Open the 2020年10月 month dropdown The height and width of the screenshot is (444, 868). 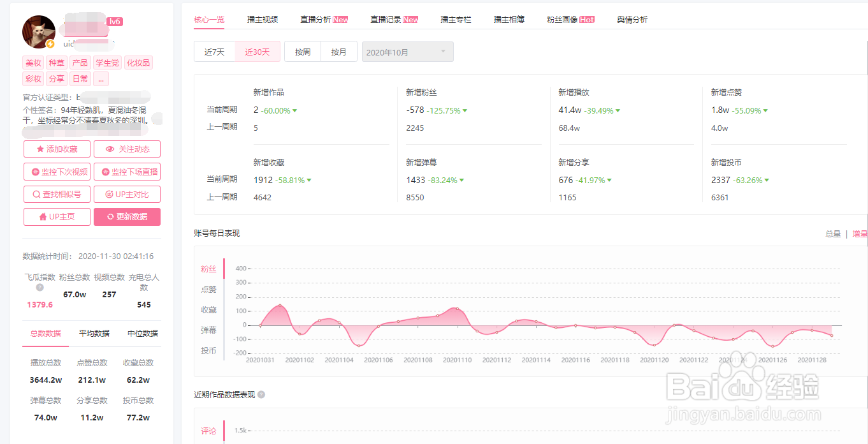(408, 52)
